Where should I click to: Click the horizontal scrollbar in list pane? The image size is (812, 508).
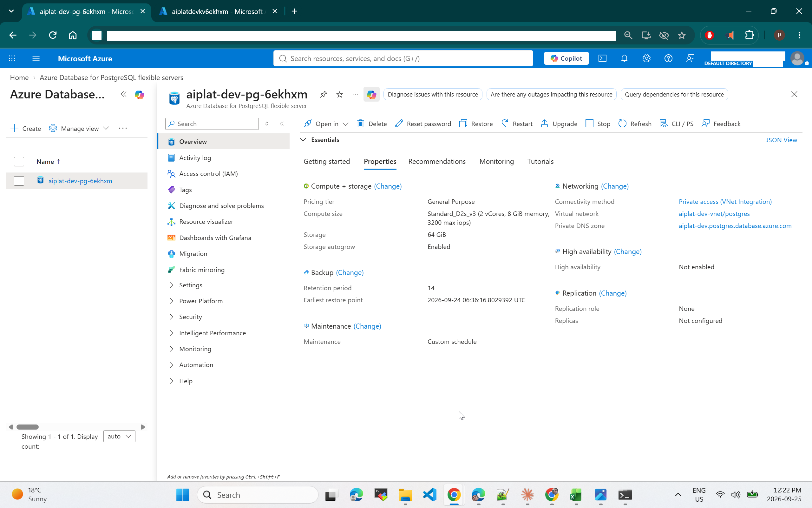(28, 427)
